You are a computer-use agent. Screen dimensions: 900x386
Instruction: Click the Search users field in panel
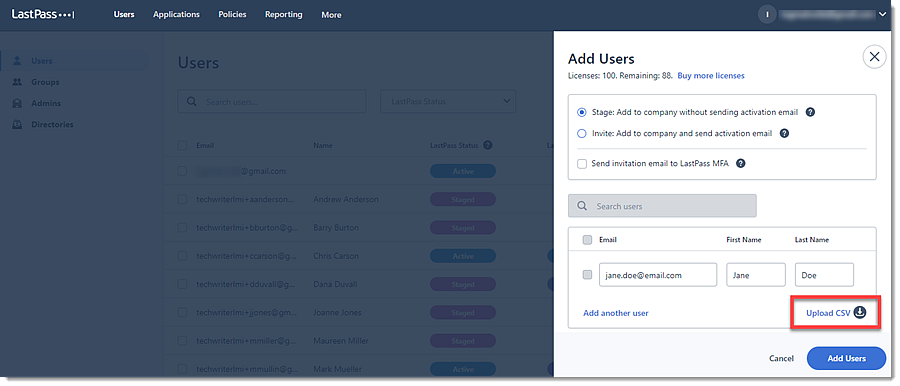tap(662, 206)
